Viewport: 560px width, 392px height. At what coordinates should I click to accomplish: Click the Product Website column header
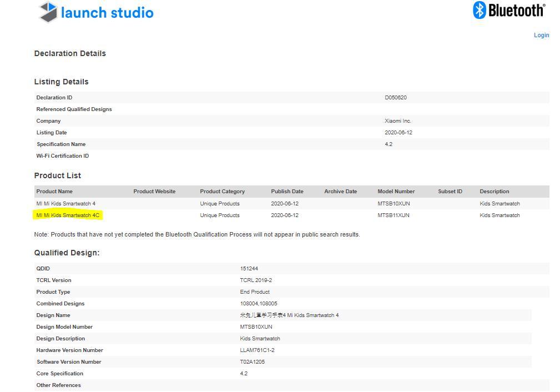pyautogui.click(x=154, y=192)
